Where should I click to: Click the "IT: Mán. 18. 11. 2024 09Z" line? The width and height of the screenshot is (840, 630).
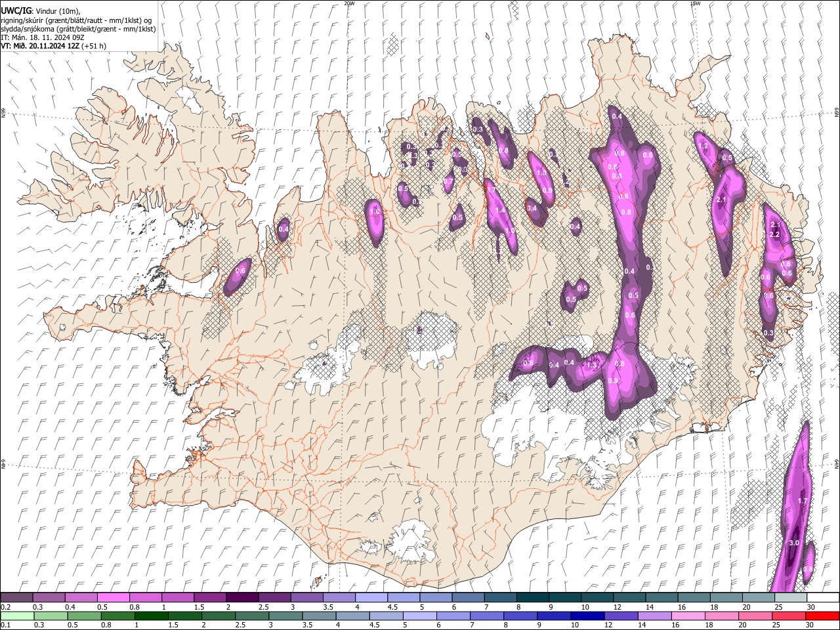click(42, 37)
